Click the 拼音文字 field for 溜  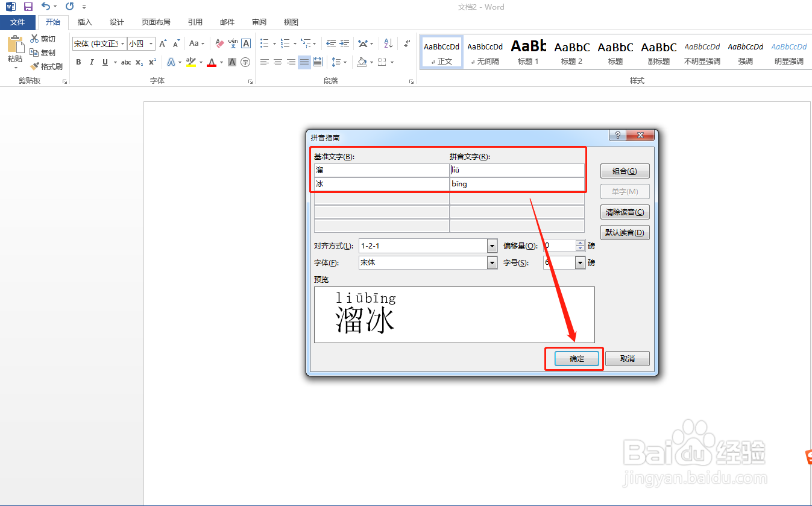pyautogui.click(x=517, y=169)
